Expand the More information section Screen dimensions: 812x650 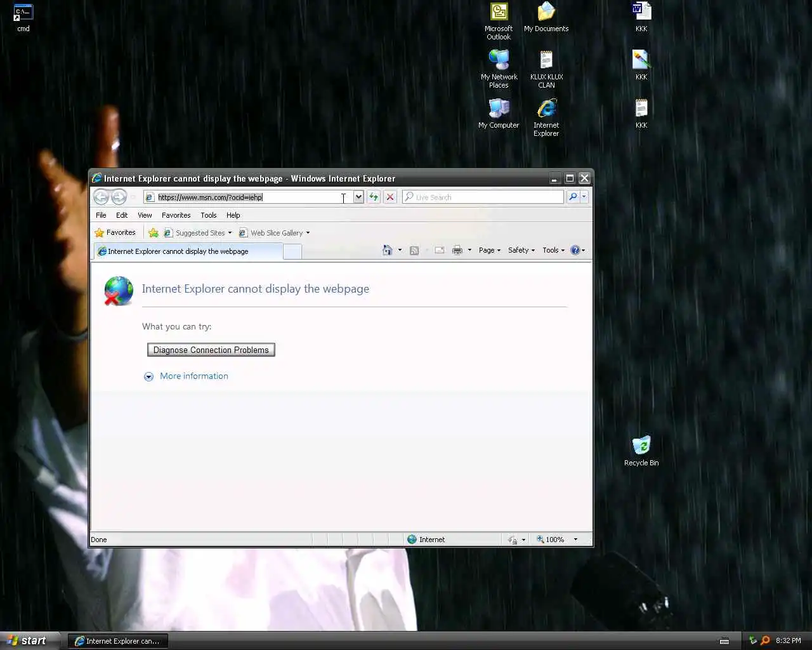pyautogui.click(x=148, y=376)
